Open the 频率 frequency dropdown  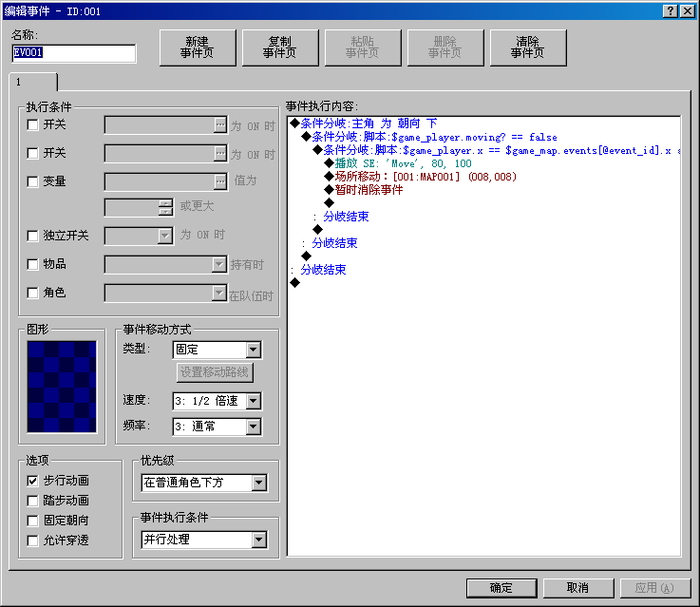[x=254, y=427]
